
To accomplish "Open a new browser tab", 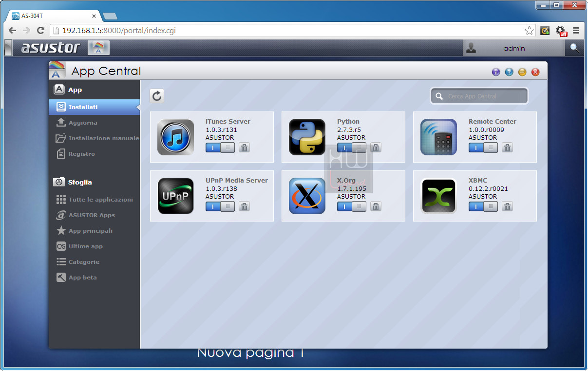I will (110, 16).
